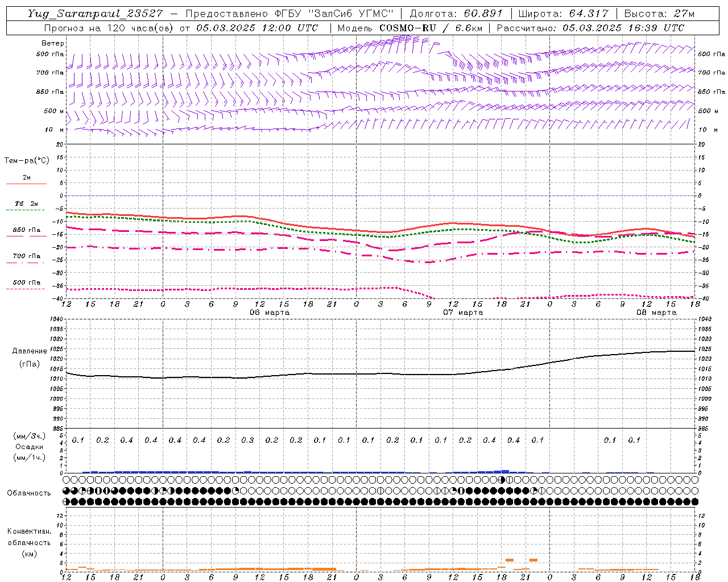Click the Осадки panel label
Viewport: 728px width, 582px height.
pos(30,447)
